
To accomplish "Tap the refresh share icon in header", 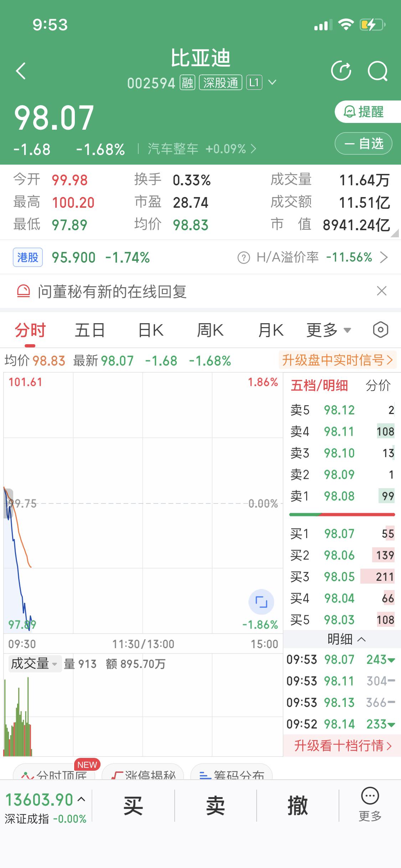I will coord(341,71).
